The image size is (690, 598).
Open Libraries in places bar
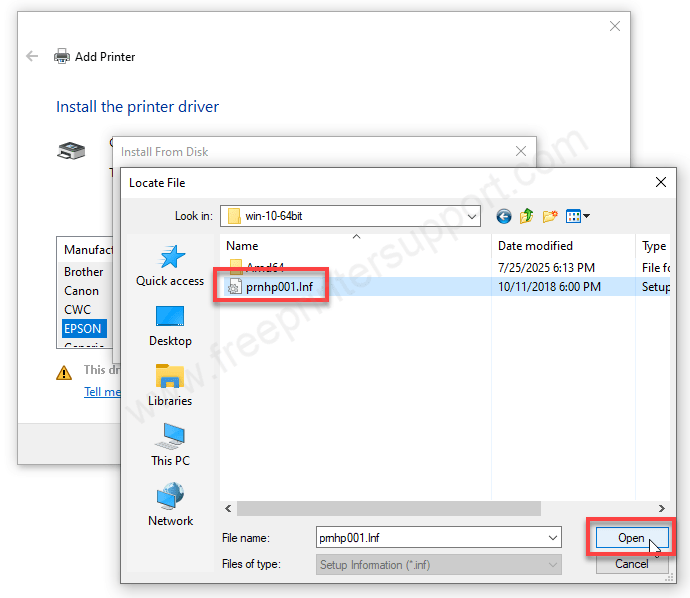(170, 386)
